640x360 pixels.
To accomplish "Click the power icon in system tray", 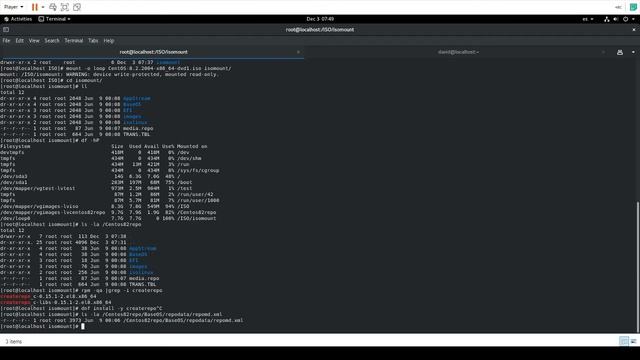I will click(x=625, y=19).
